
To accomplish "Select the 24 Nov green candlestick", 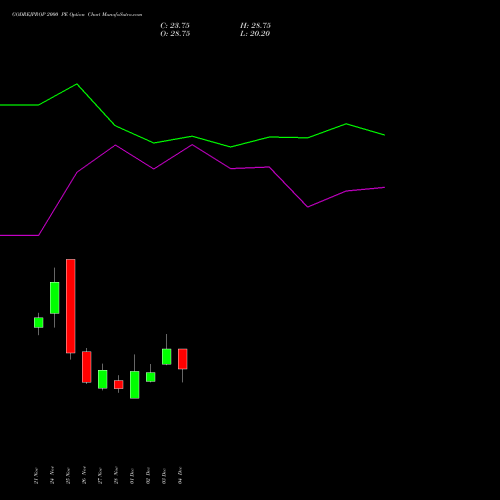I will coord(55,298).
